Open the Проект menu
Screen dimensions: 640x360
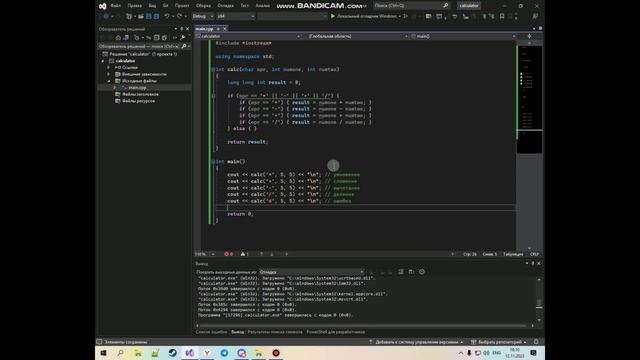(182, 6)
